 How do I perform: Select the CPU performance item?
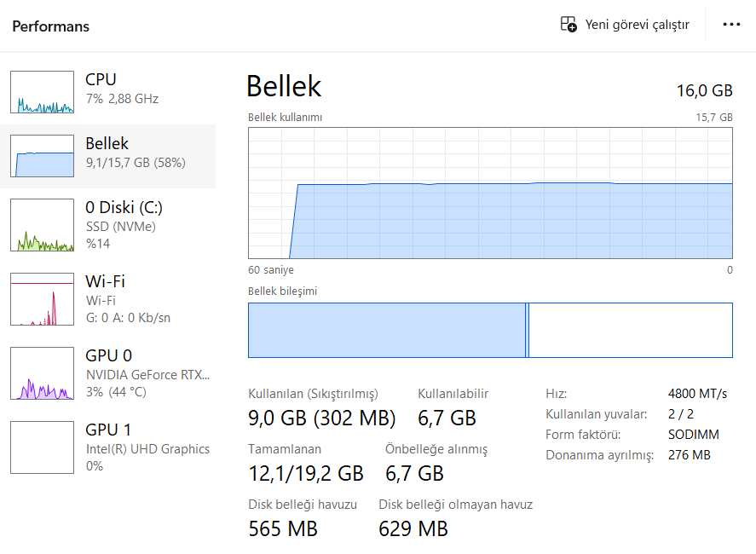click(x=108, y=91)
